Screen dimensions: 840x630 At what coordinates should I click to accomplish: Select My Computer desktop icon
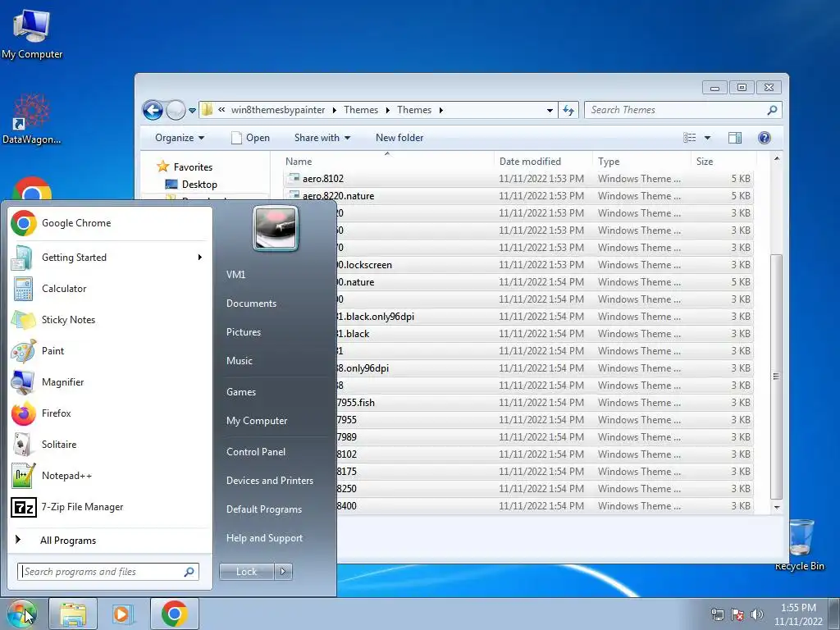pos(32,34)
